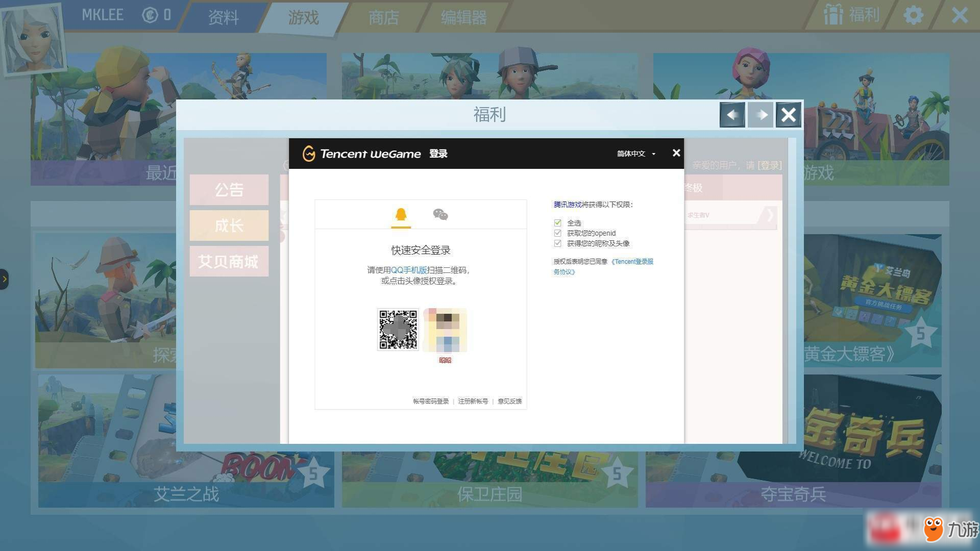980x551 pixels.
Task: Click the MKLEE username
Action: (x=103, y=15)
